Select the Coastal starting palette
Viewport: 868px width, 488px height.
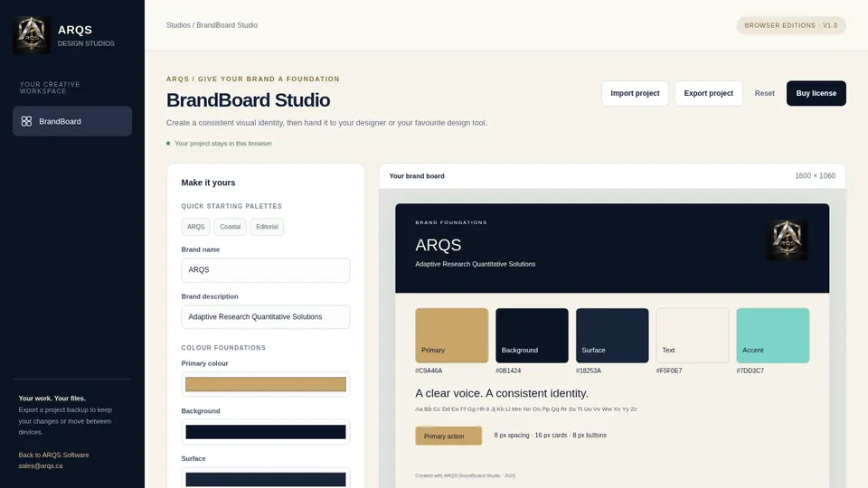[x=231, y=227]
